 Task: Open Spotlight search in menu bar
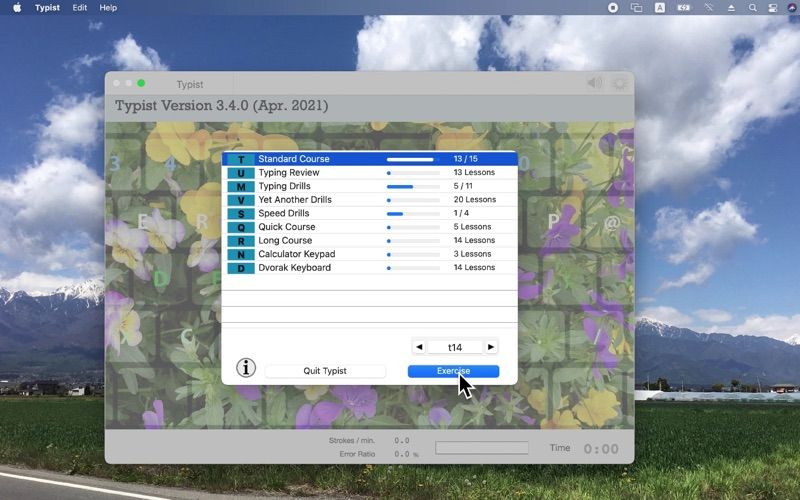click(753, 8)
